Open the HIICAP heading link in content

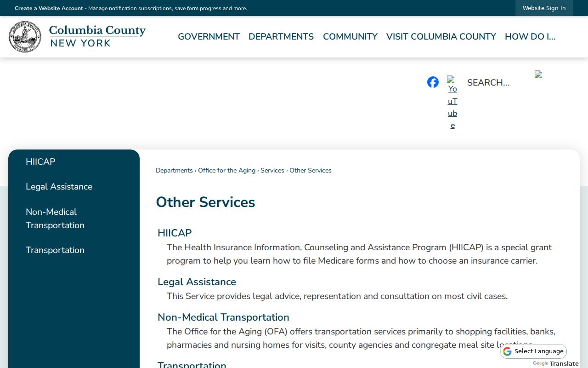point(175,233)
